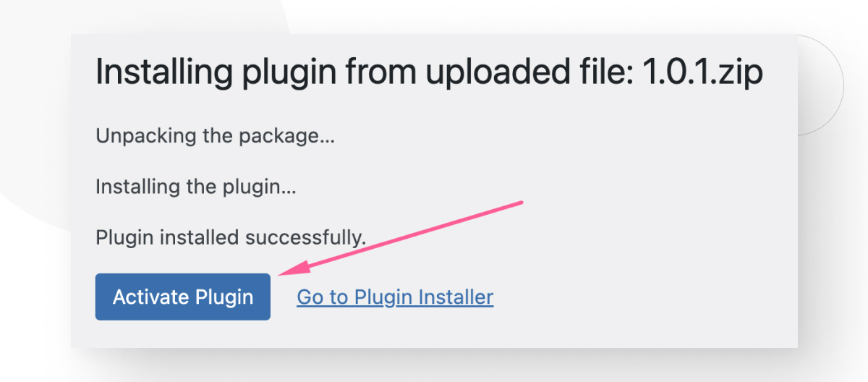Click the word "Go" in the link
Screen dimensions: 868x382
308,297
